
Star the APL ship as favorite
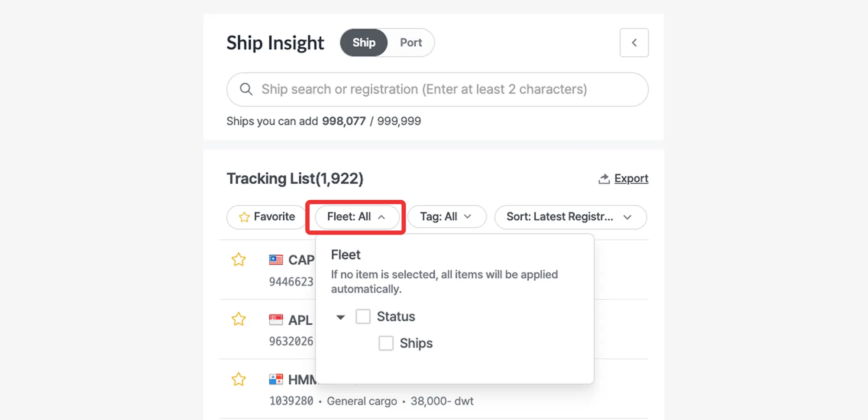(239, 319)
